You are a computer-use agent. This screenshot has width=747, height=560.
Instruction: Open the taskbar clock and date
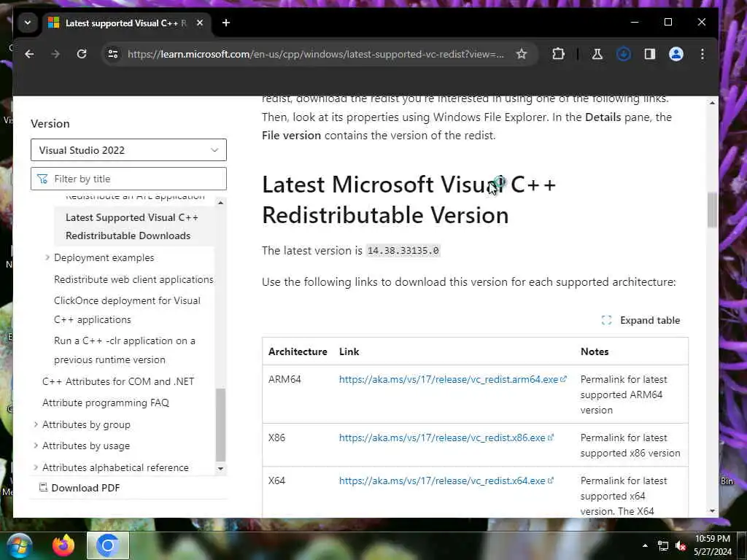(x=713, y=545)
